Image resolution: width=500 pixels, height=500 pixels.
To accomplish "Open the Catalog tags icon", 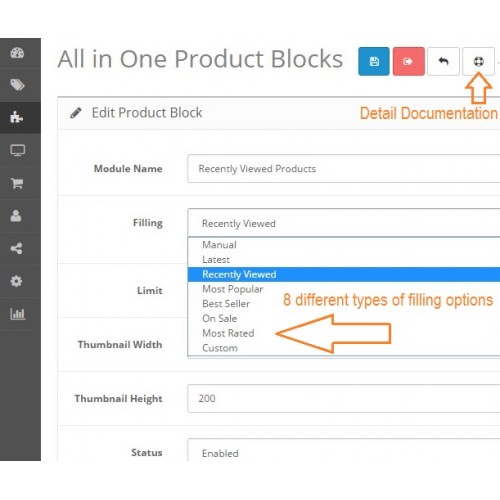I will pyautogui.click(x=17, y=85).
